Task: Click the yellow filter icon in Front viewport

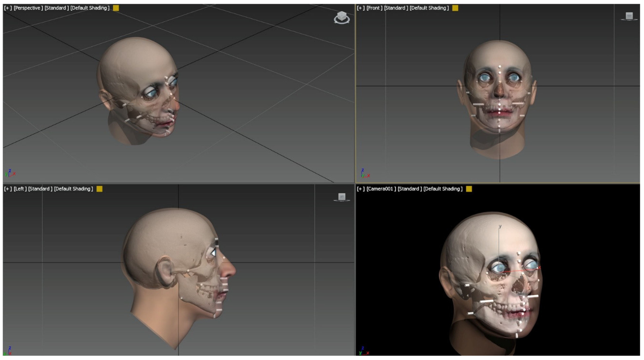Action: click(x=455, y=8)
